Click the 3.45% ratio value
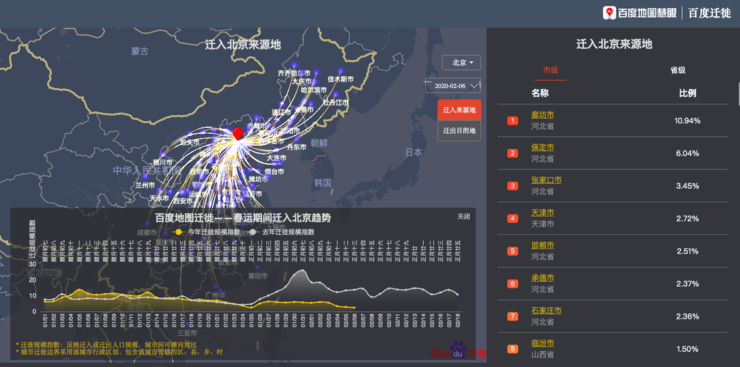The height and width of the screenshot is (367, 740). (x=687, y=186)
